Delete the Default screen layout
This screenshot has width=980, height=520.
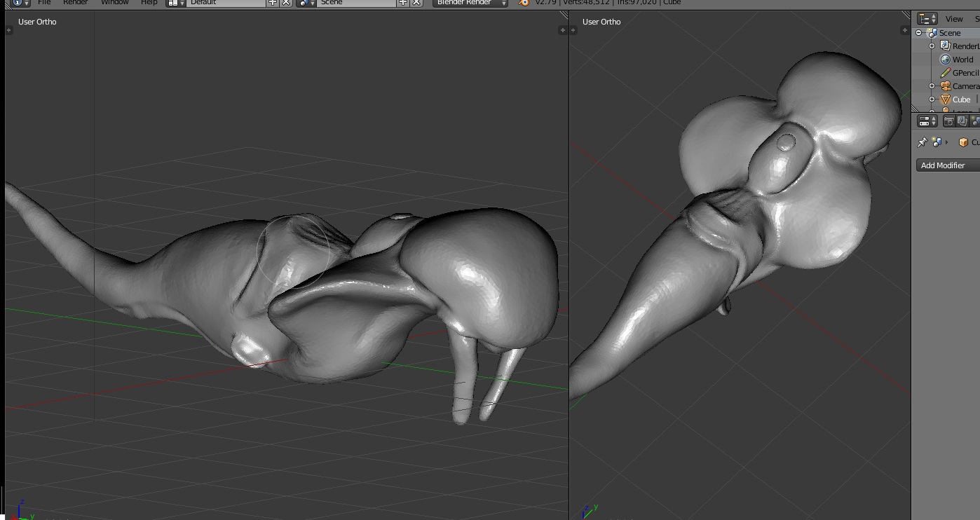[286, 2]
